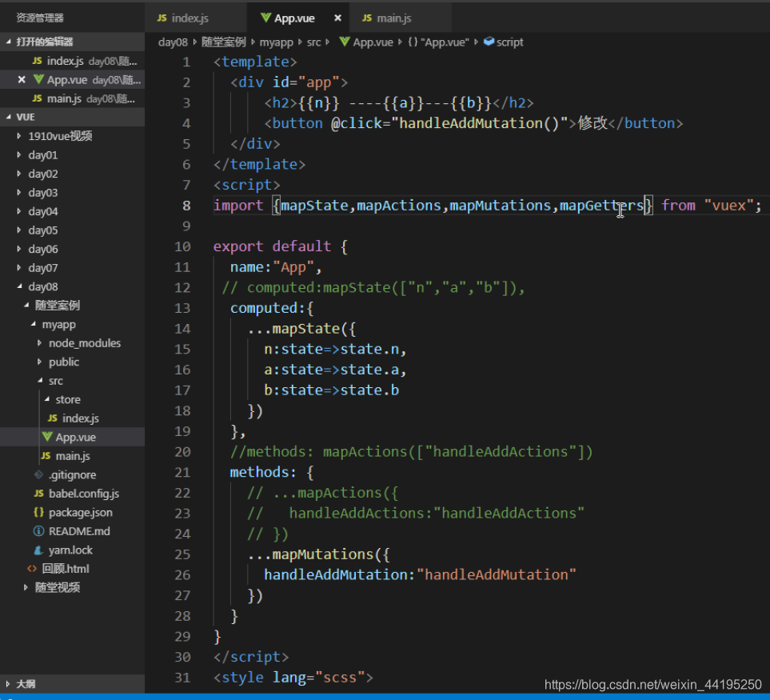Click the "vuex" import string
The image size is (770, 700).
tap(728, 206)
